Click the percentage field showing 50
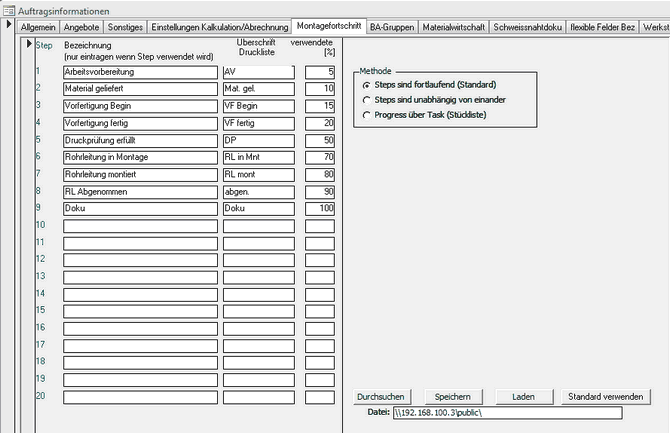This screenshot has height=433, width=670. (319, 141)
